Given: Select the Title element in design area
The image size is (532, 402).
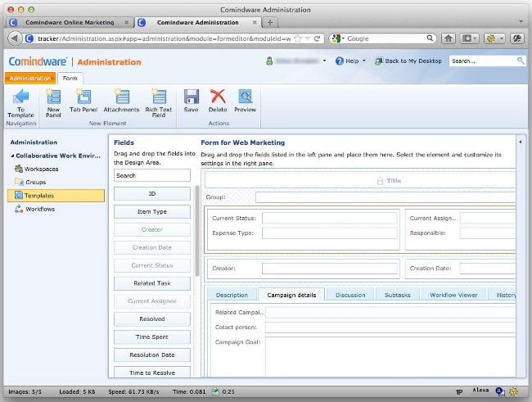Looking at the screenshot, I should coord(360,181).
